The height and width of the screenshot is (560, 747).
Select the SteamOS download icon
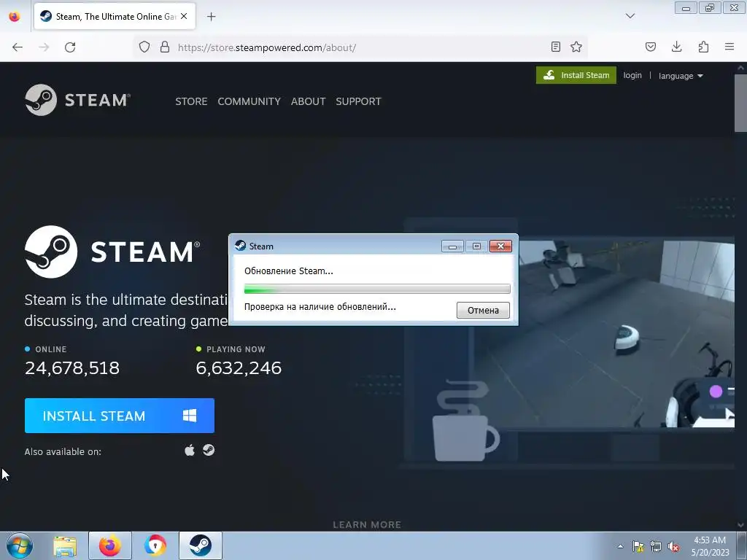coord(209,450)
